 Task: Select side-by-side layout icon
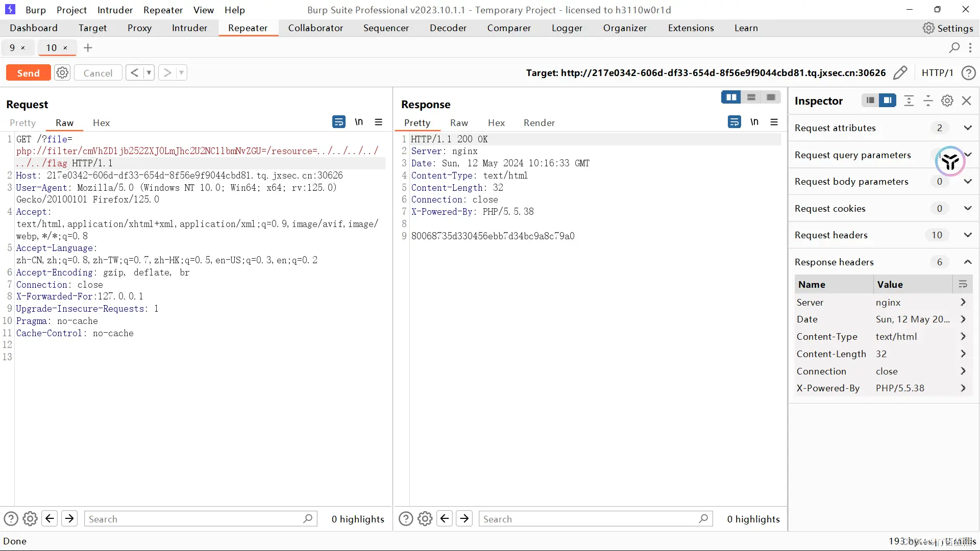click(731, 97)
